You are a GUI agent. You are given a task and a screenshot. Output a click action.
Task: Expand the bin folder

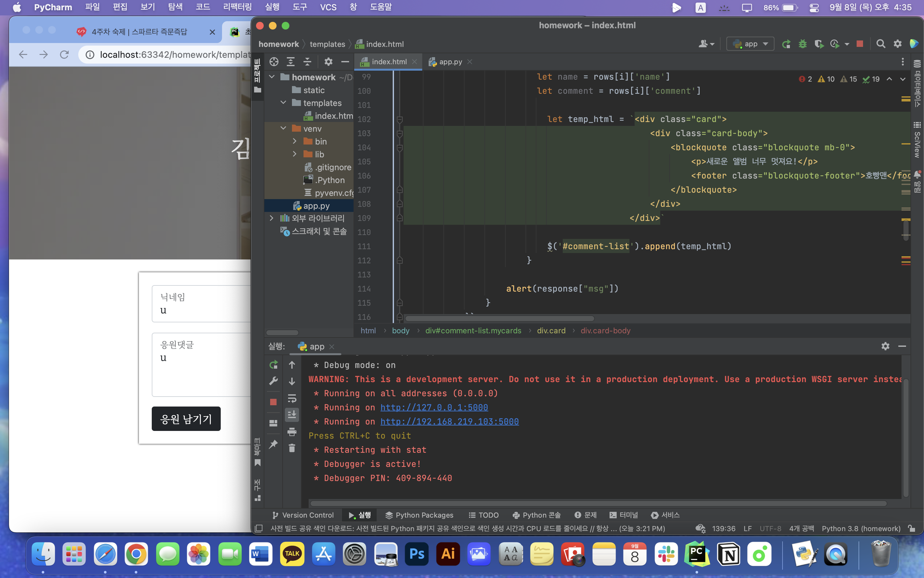pyautogui.click(x=295, y=141)
